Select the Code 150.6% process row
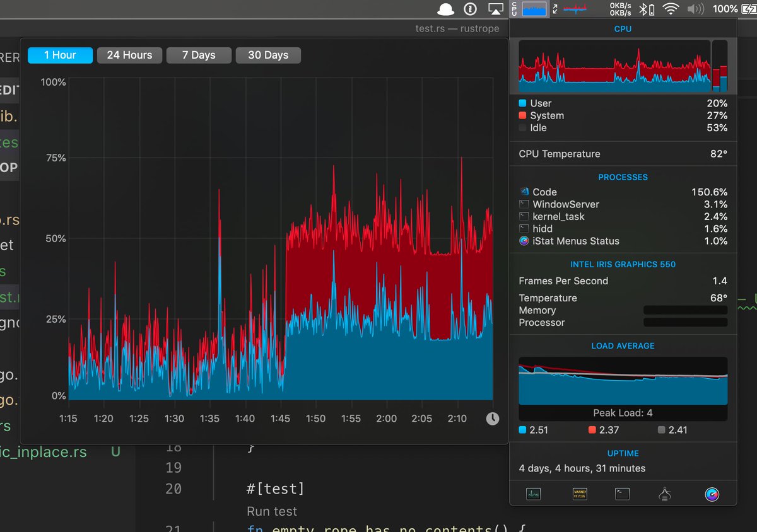The height and width of the screenshot is (532, 757). click(x=623, y=192)
